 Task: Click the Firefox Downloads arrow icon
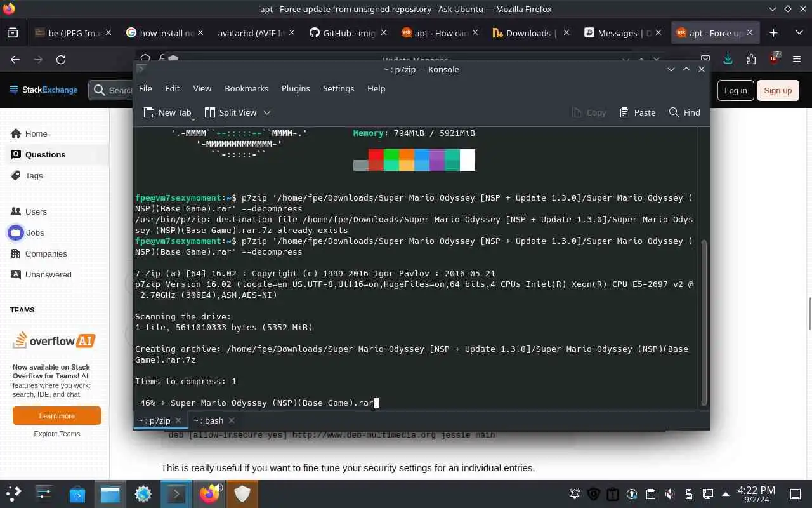point(728,59)
